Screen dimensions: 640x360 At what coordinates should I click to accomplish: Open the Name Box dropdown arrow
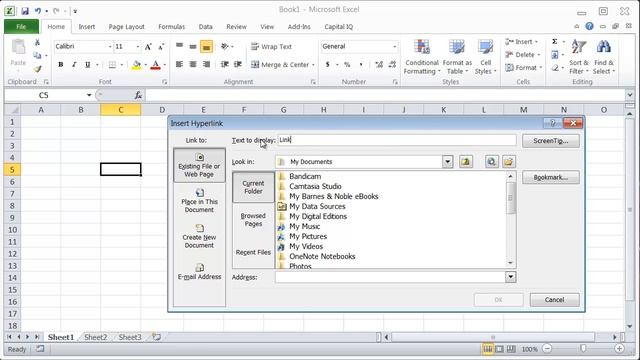coord(89,95)
